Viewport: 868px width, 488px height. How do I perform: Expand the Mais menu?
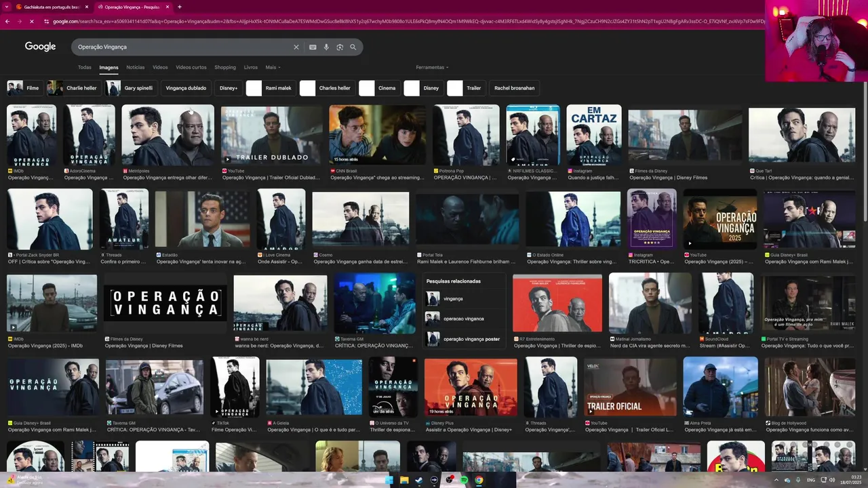(x=273, y=67)
